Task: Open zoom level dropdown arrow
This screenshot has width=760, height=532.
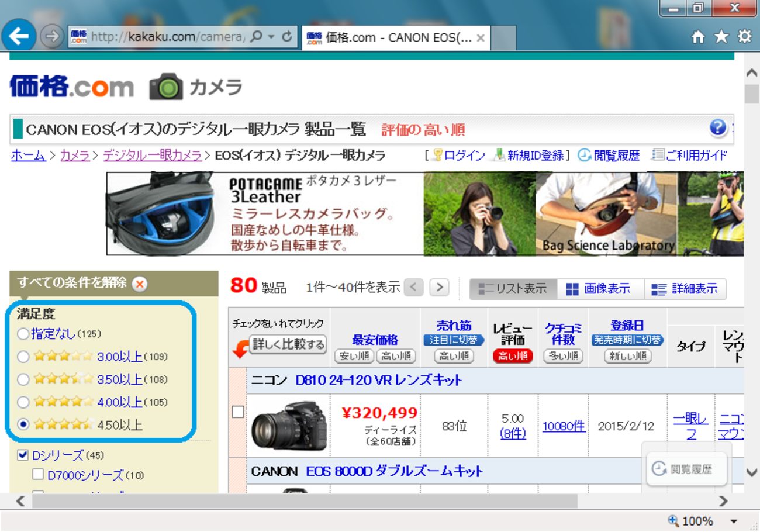Action: point(734,521)
